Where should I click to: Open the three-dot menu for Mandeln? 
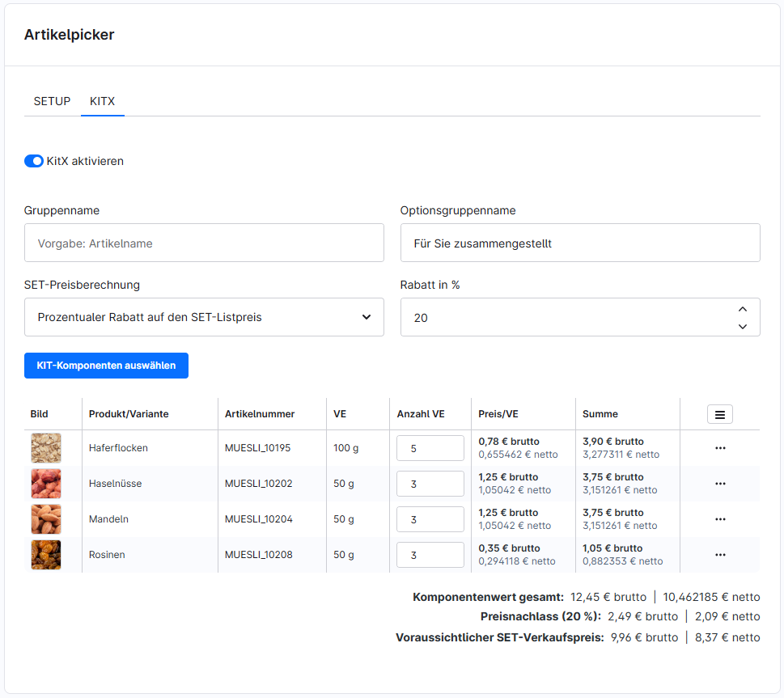pos(720,519)
